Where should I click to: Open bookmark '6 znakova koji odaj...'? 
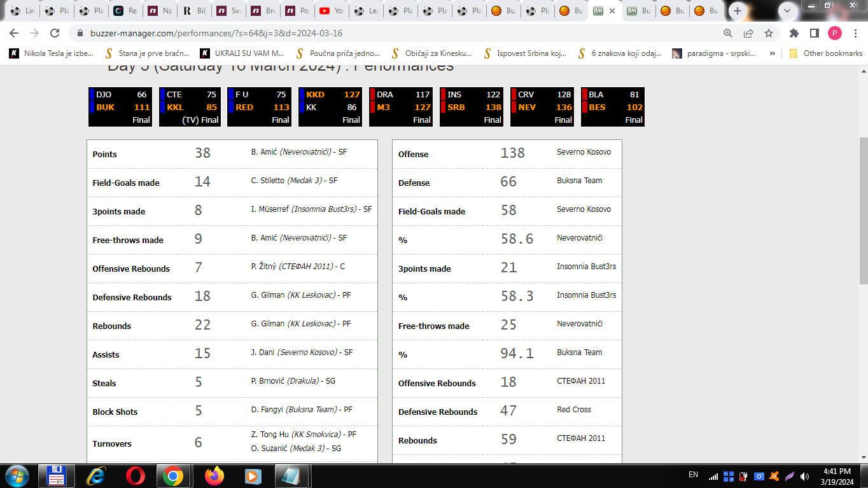point(620,53)
